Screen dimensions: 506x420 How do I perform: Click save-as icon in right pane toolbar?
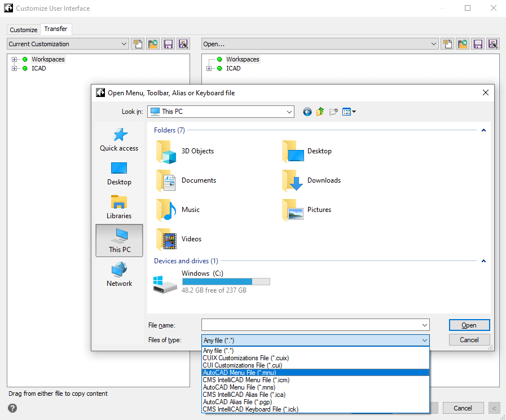tap(493, 44)
